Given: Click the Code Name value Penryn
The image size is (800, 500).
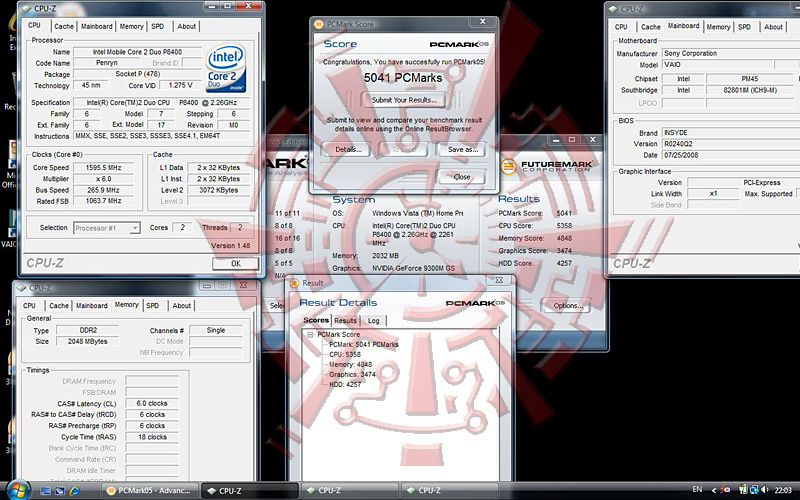Looking at the screenshot, I should pos(107,63).
